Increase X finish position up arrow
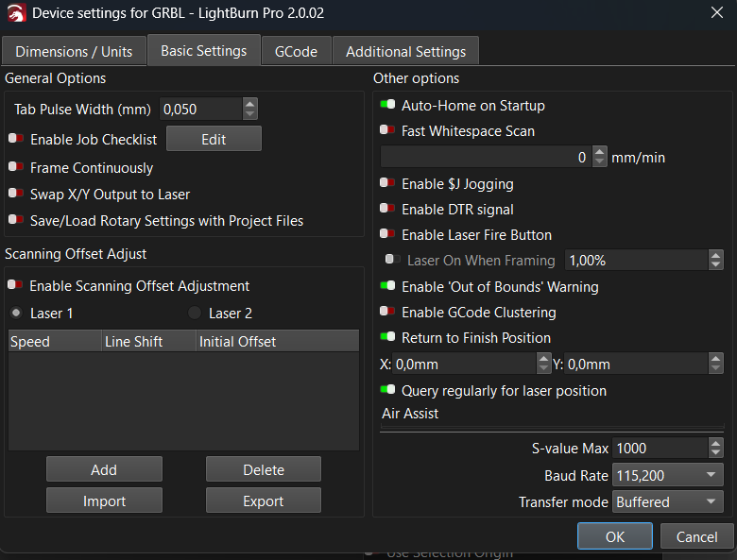 543,359
